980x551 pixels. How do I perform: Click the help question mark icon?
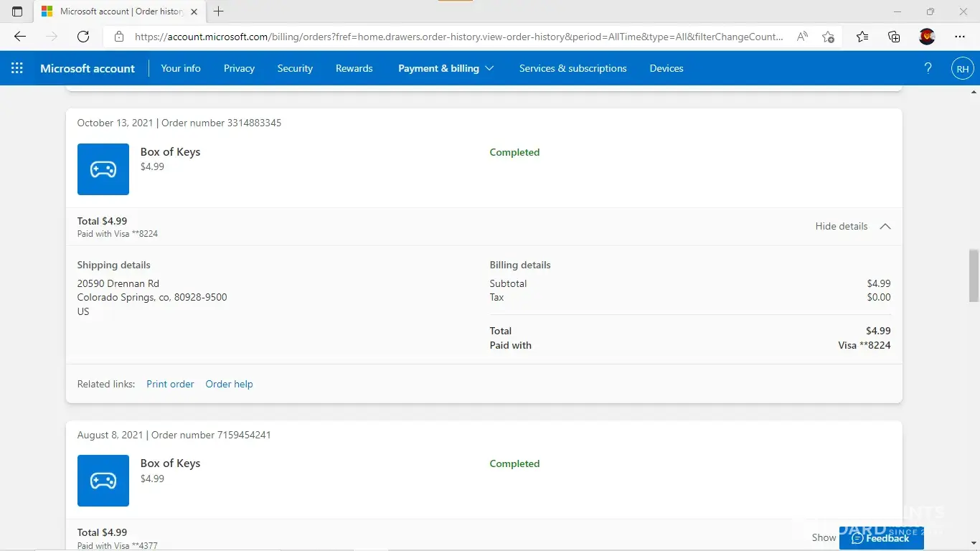coord(928,68)
